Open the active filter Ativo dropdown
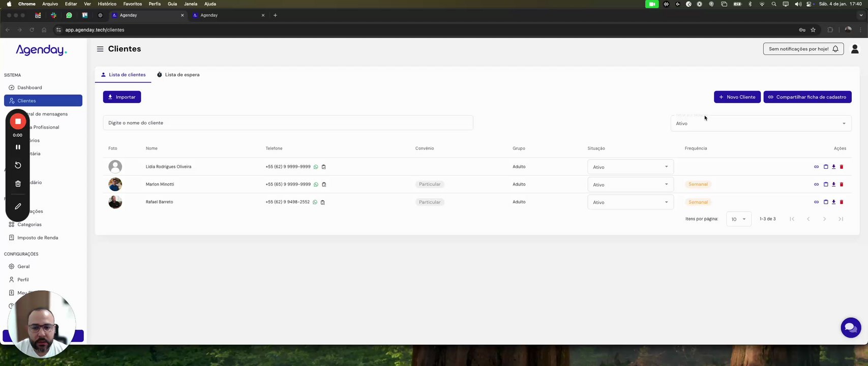Screen dimensions: 868x366 [x=761, y=124]
